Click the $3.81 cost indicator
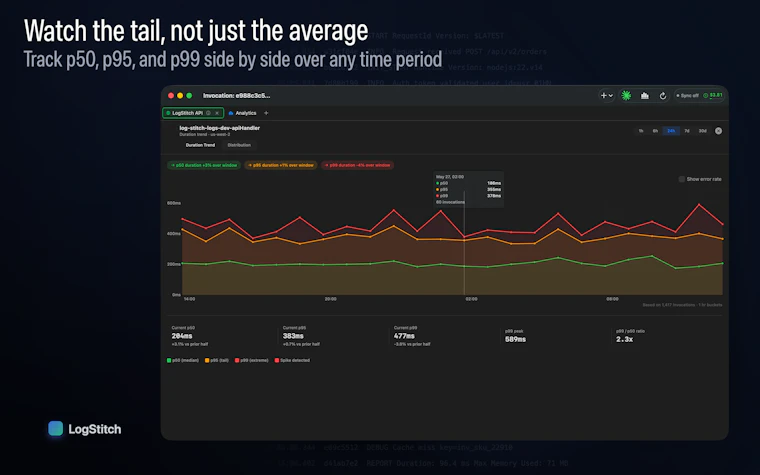 tap(713, 95)
